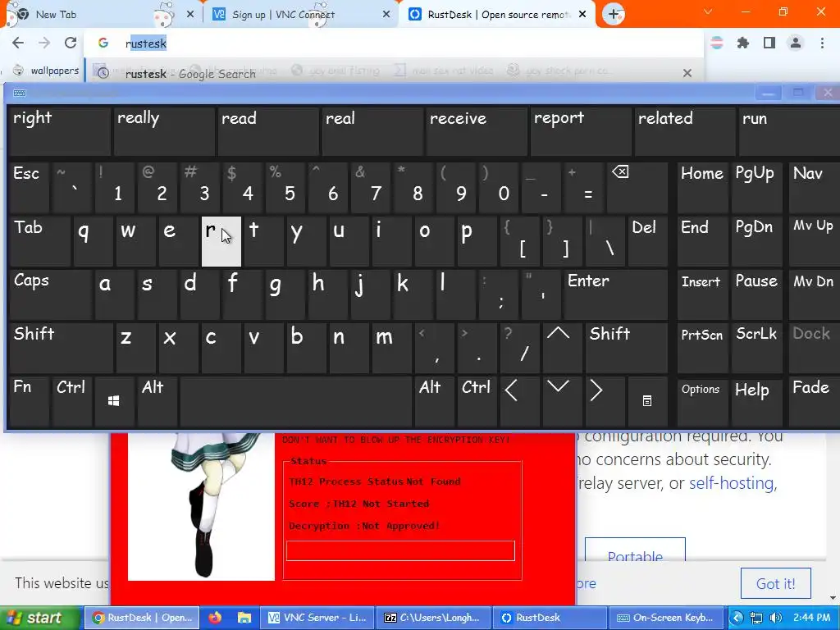The height and width of the screenshot is (630, 840).
Task: Pick the 'right' word prediction
Action: (x=60, y=131)
